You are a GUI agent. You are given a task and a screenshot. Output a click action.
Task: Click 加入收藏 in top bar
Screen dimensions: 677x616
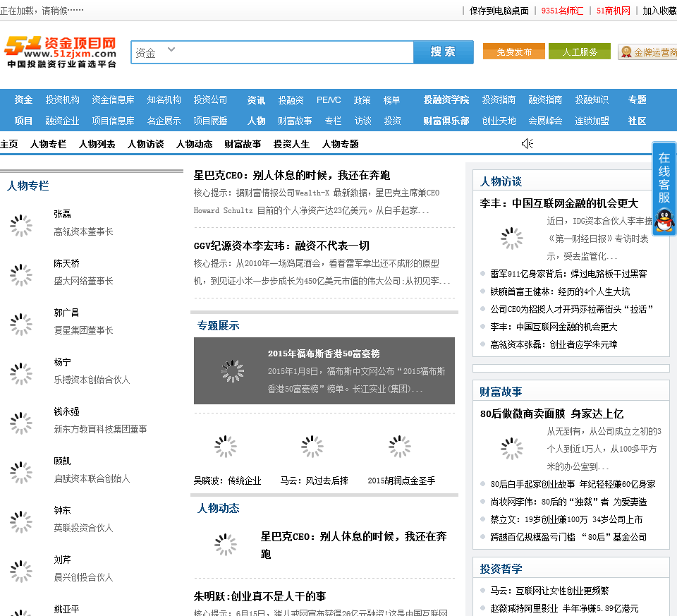(x=659, y=11)
